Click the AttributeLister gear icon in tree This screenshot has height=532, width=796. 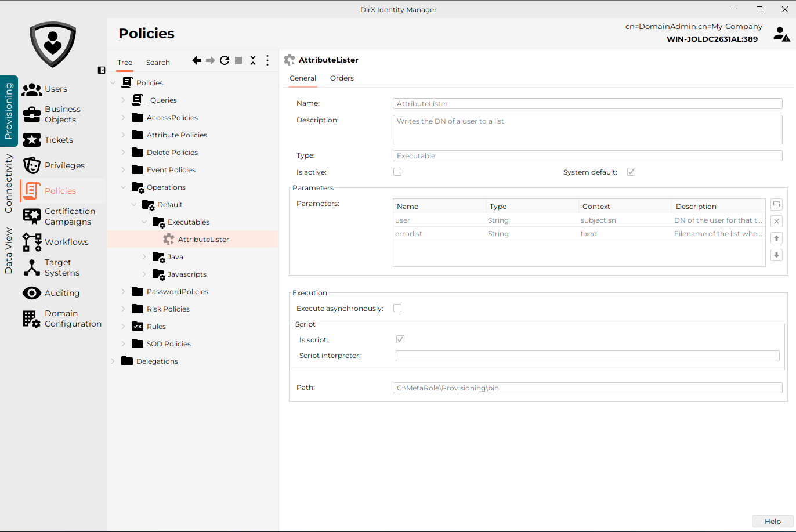(169, 239)
